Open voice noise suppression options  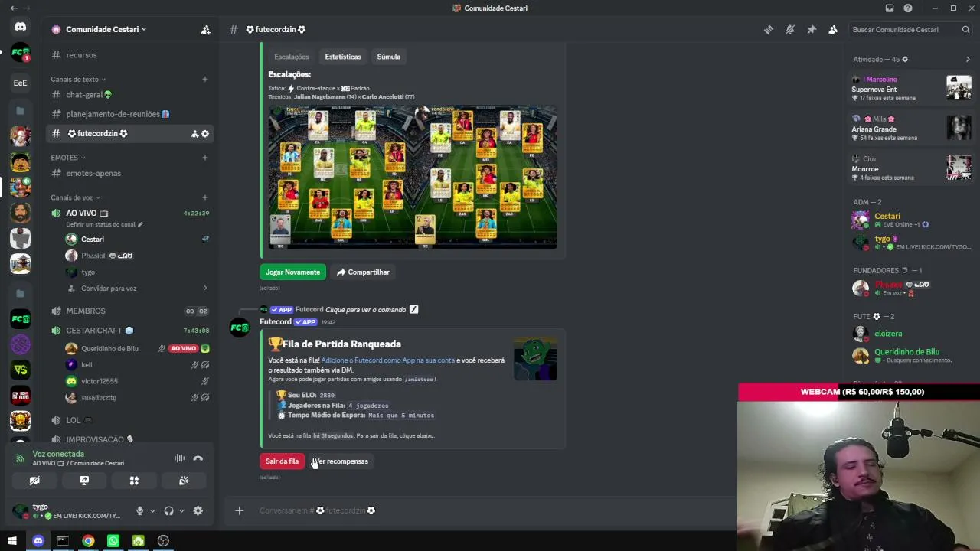pos(179,458)
